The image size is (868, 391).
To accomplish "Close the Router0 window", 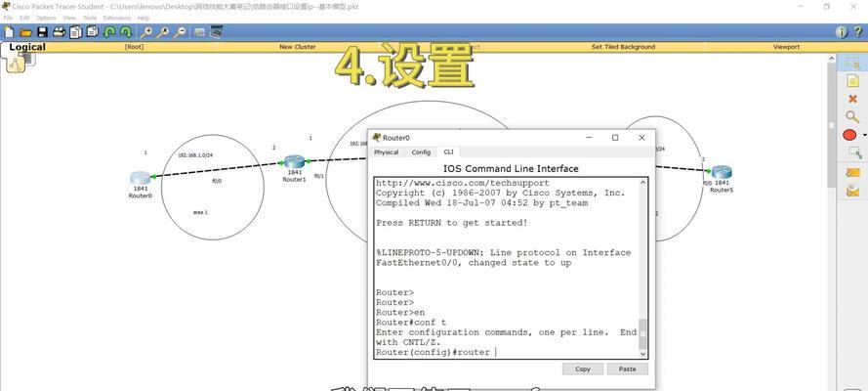I will point(641,138).
